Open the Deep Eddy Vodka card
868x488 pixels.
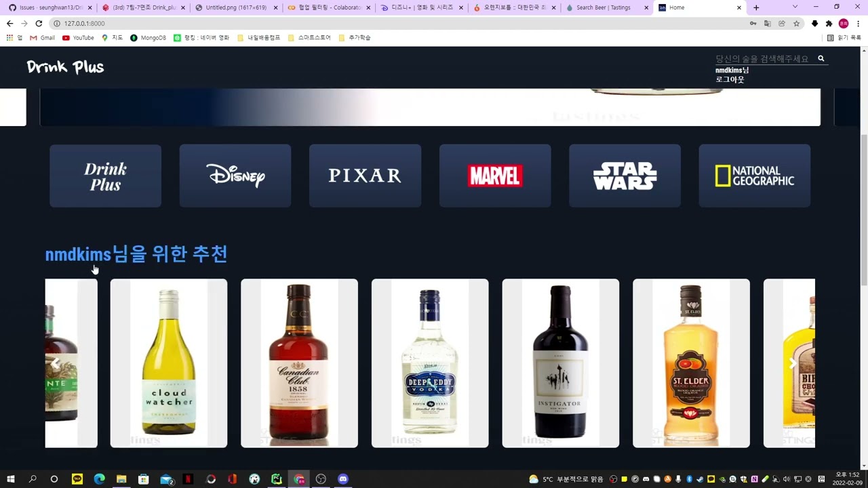[x=430, y=363]
